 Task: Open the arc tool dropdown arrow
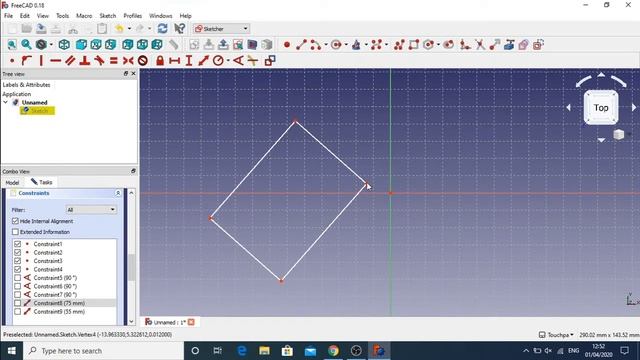coord(326,44)
